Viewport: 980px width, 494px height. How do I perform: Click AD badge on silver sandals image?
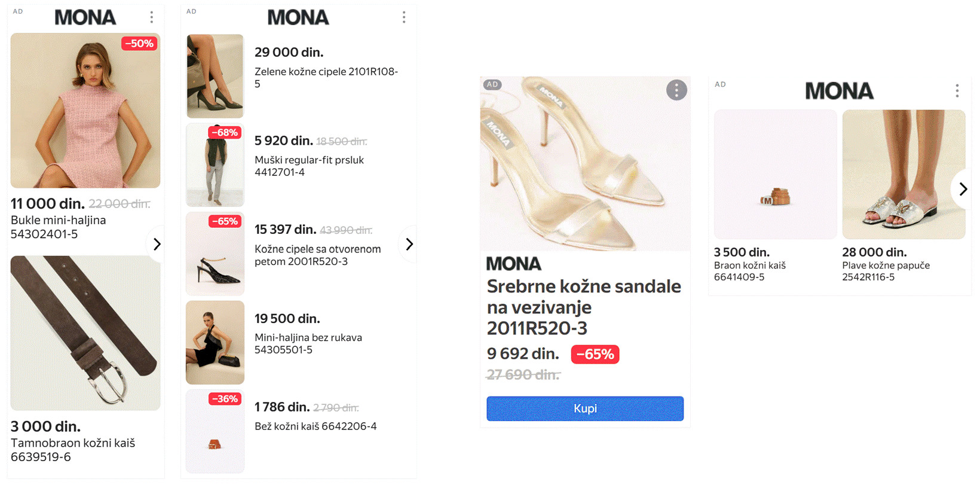tap(492, 85)
